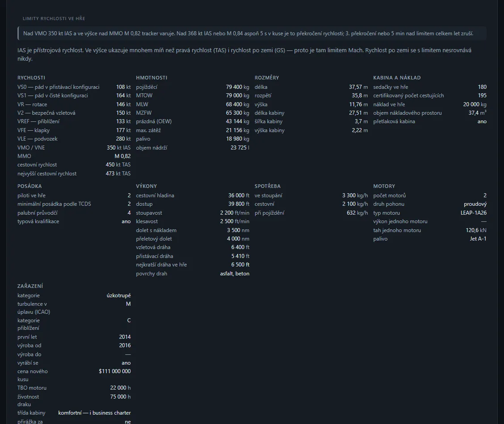Click the ROZMĚRY section header
Viewport: 504px width, 424px height.
(267, 78)
